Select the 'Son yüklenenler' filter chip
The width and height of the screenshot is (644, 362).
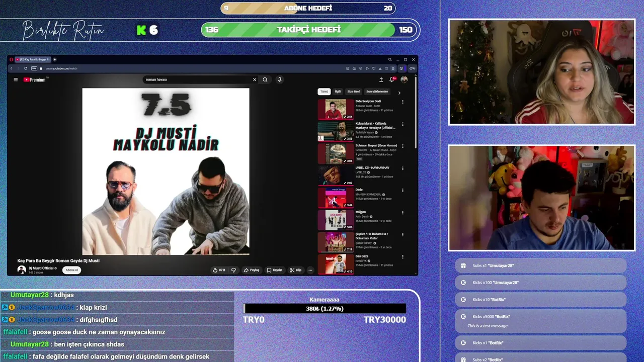[377, 92]
